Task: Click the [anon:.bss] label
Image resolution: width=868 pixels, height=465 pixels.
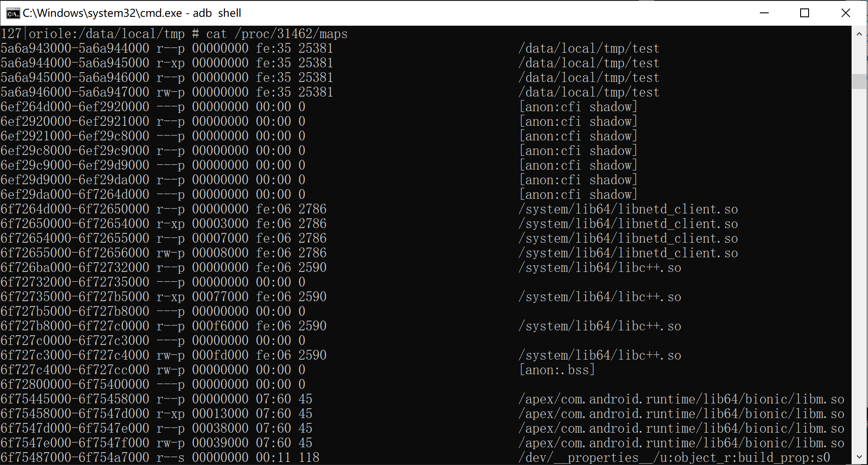Action: [557, 370]
